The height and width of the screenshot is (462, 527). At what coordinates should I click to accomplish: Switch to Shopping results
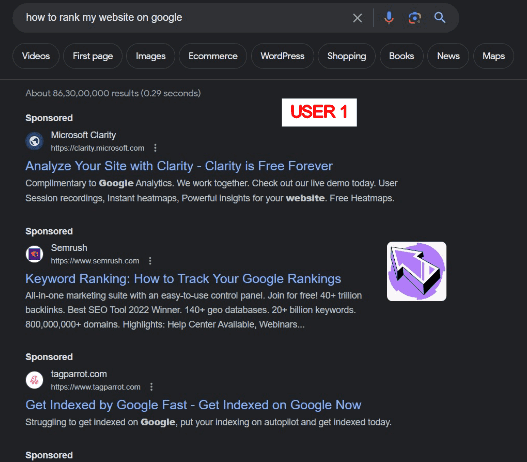pos(347,56)
